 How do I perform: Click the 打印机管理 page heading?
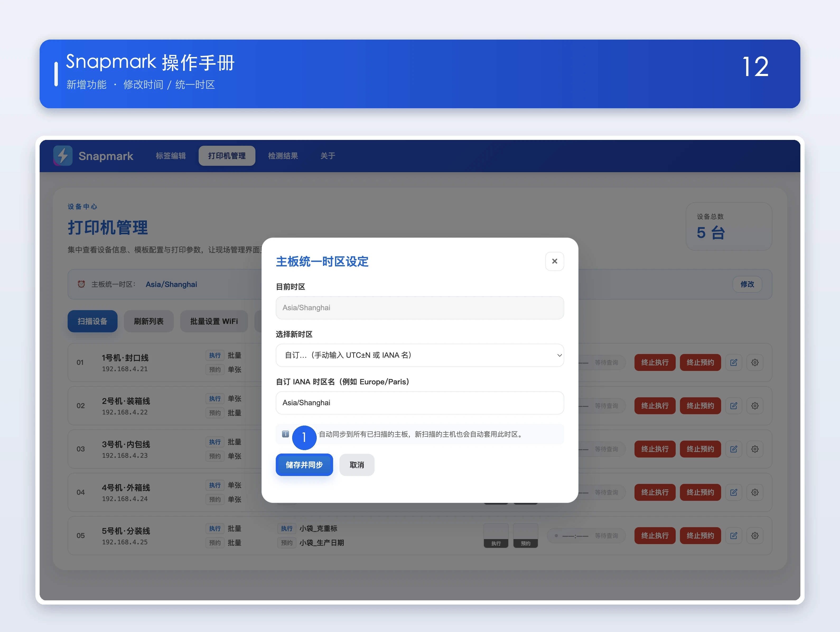[108, 228]
